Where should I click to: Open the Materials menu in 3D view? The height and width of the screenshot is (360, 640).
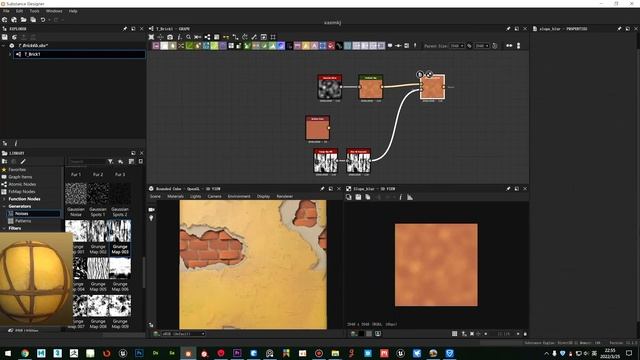click(176, 196)
